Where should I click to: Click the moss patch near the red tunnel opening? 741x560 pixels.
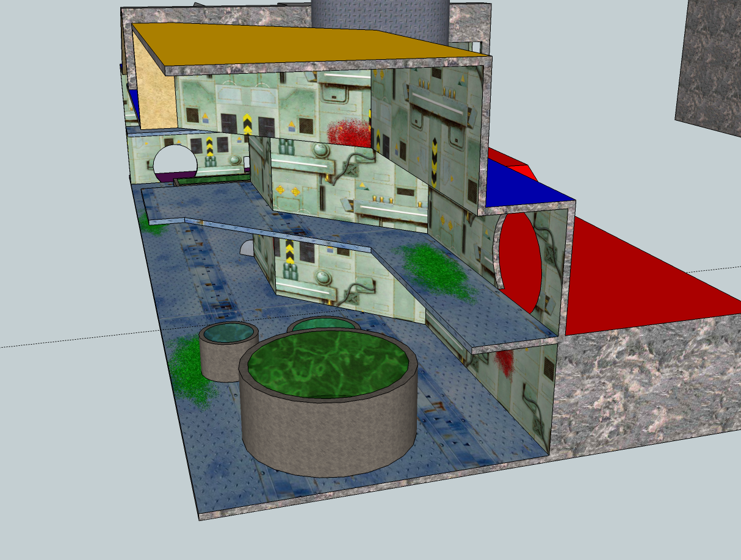point(436,271)
